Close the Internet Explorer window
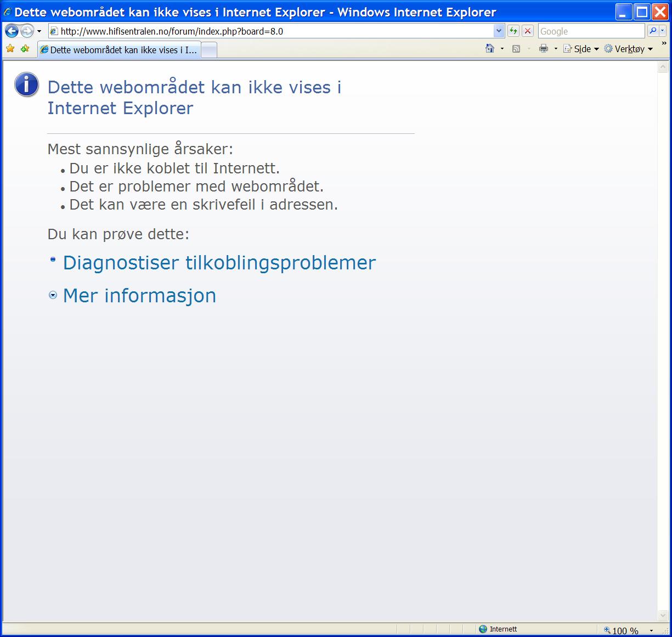This screenshot has height=637, width=672. click(x=660, y=12)
